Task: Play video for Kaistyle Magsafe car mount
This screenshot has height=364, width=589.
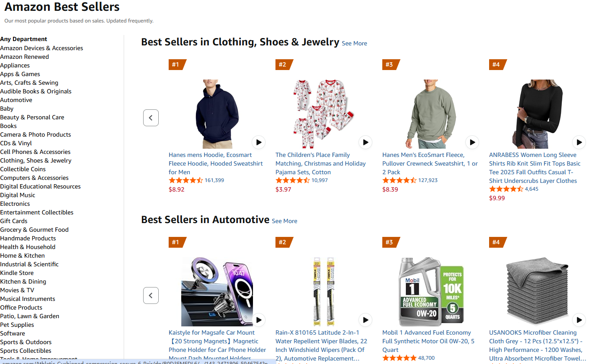Action: [259, 320]
